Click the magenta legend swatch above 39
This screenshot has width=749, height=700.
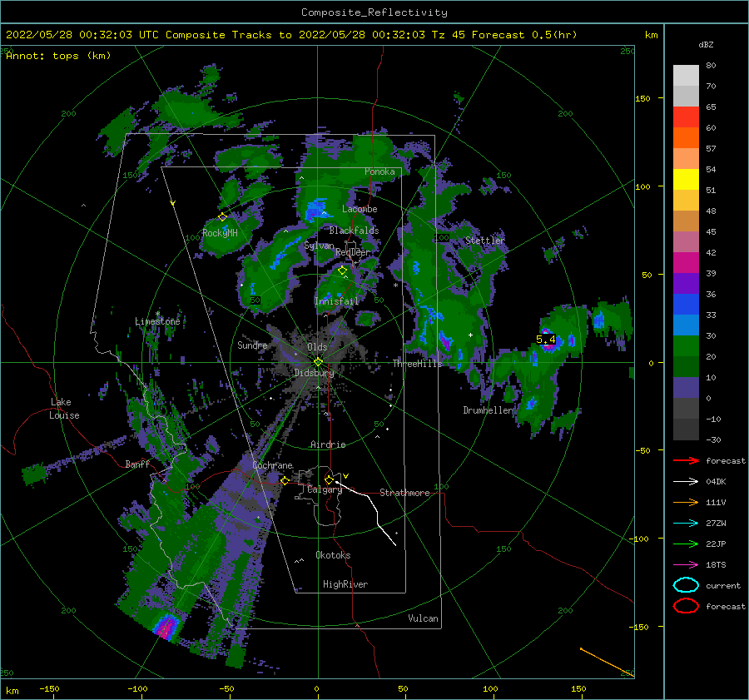pos(686,263)
